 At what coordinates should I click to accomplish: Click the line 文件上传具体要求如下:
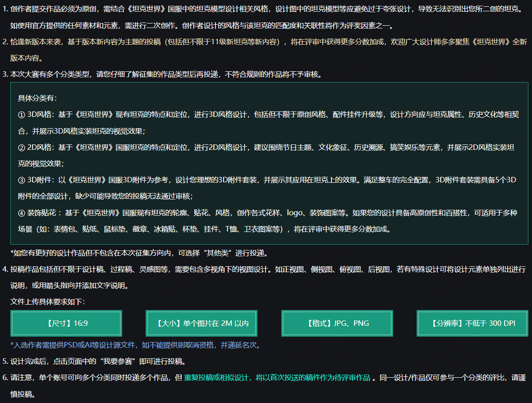click(47, 301)
